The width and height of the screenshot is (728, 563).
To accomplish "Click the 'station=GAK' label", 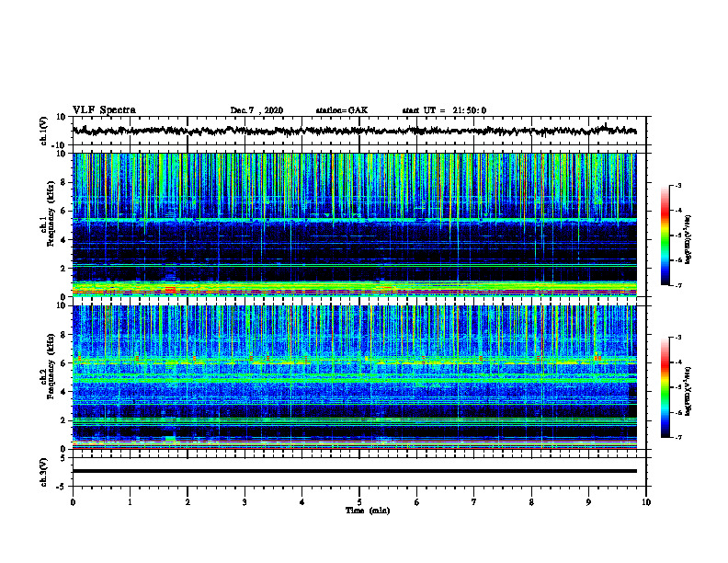I will (342, 110).
